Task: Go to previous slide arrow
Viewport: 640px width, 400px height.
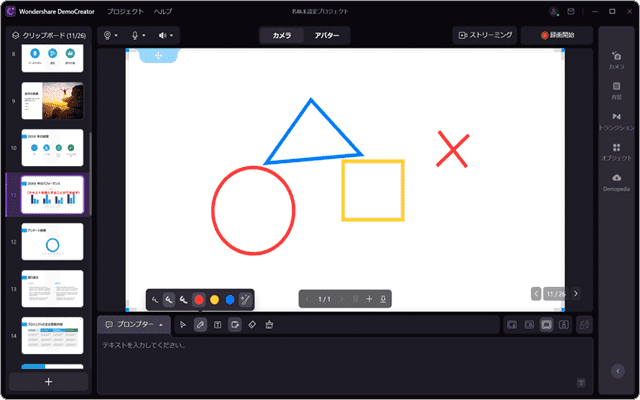Action: coord(536,293)
